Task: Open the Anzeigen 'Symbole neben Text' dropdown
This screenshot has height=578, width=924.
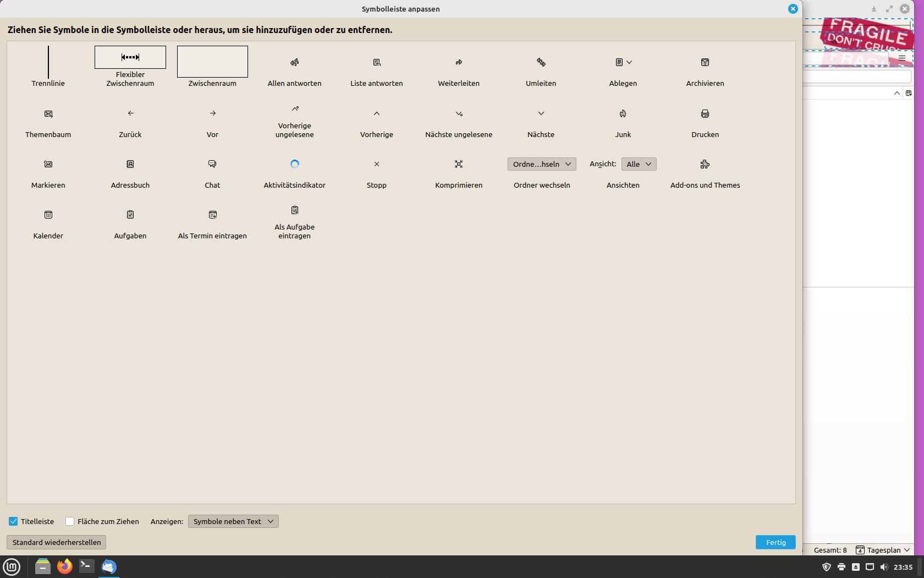Action: pos(233,521)
